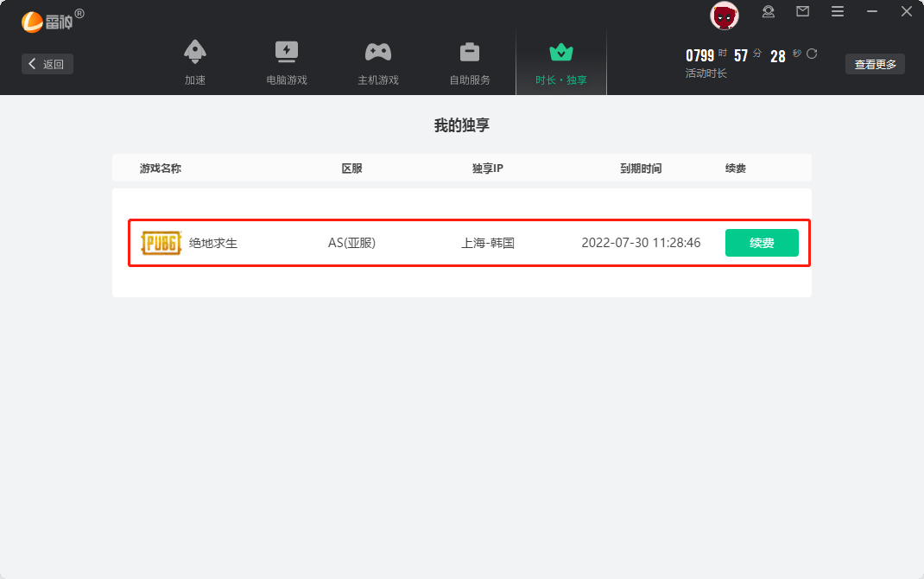Viewport: 924px width, 579px height.
Task: Expand the hamburger menu in the title bar
Action: pos(838,12)
